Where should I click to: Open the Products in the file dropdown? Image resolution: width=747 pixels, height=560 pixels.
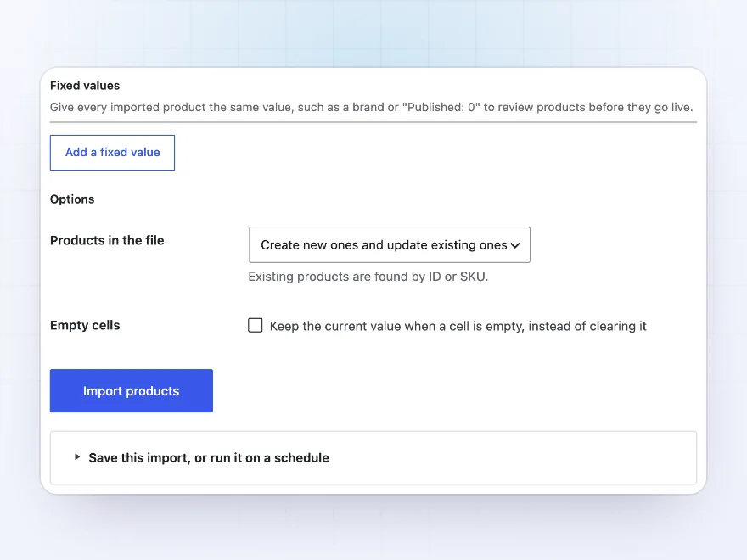(390, 244)
